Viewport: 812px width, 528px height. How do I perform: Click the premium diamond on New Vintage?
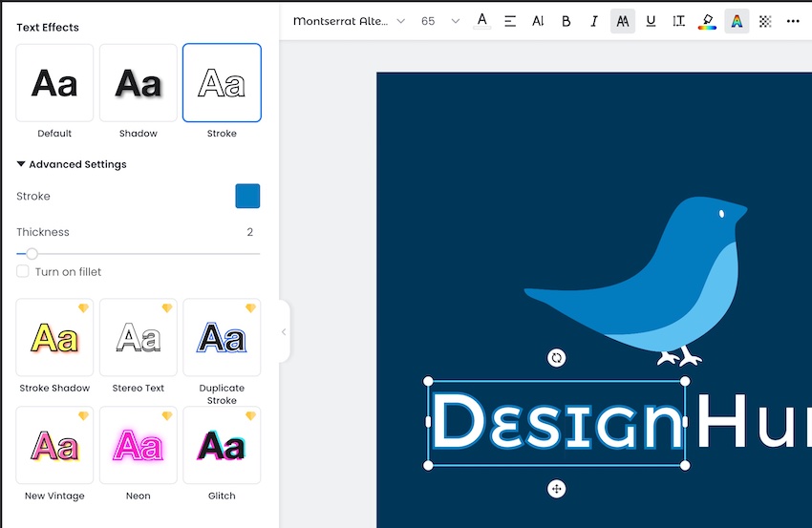click(83, 415)
